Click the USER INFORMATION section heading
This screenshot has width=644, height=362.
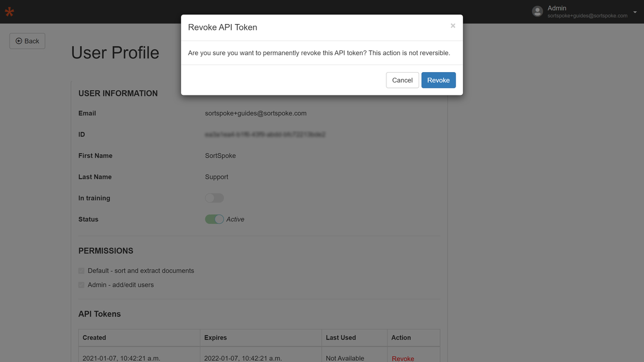click(118, 94)
